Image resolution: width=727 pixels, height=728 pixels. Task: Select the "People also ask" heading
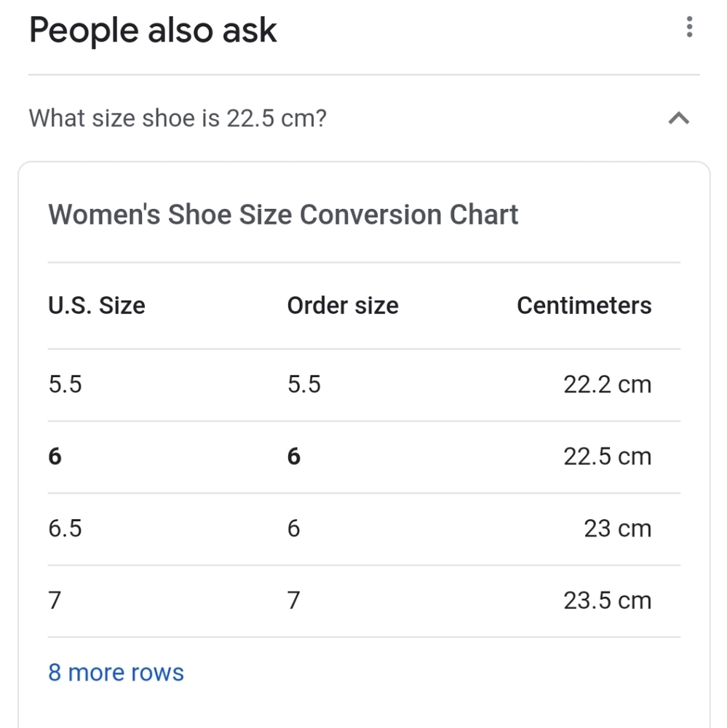point(153,31)
